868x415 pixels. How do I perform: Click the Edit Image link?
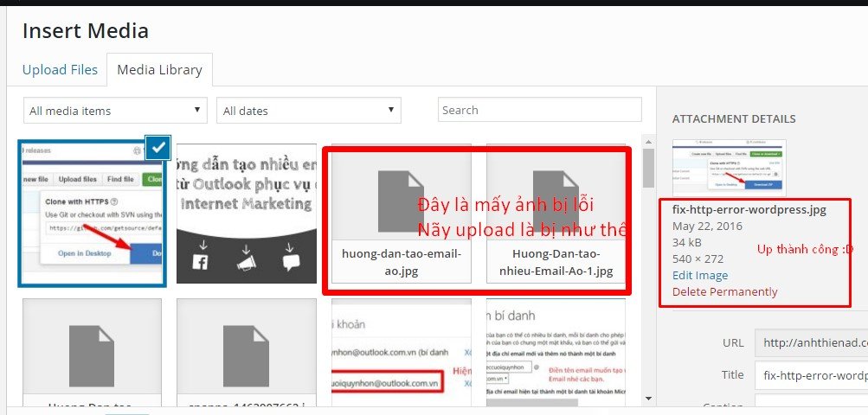(700, 275)
